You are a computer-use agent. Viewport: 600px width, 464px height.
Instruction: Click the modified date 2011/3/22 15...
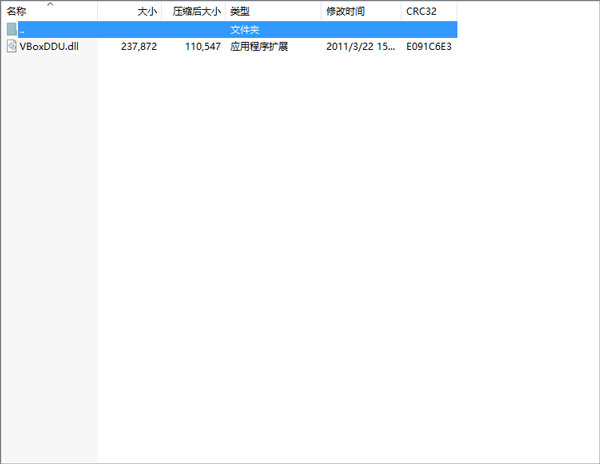(x=360, y=47)
